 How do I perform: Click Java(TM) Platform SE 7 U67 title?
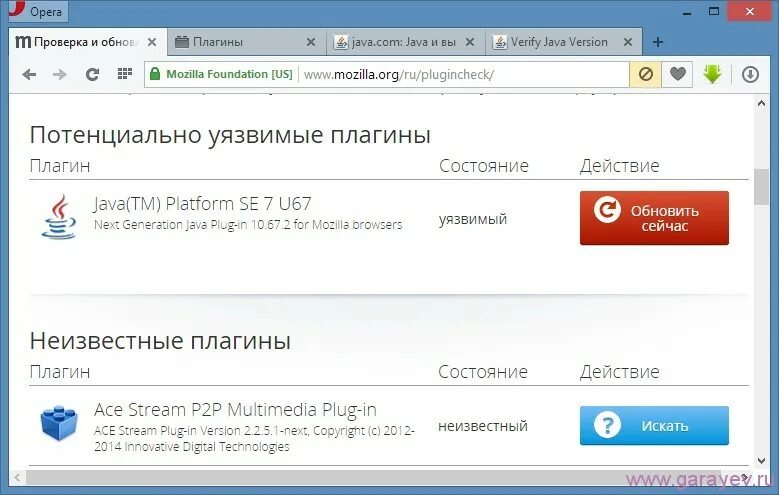[x=202, y=204]
